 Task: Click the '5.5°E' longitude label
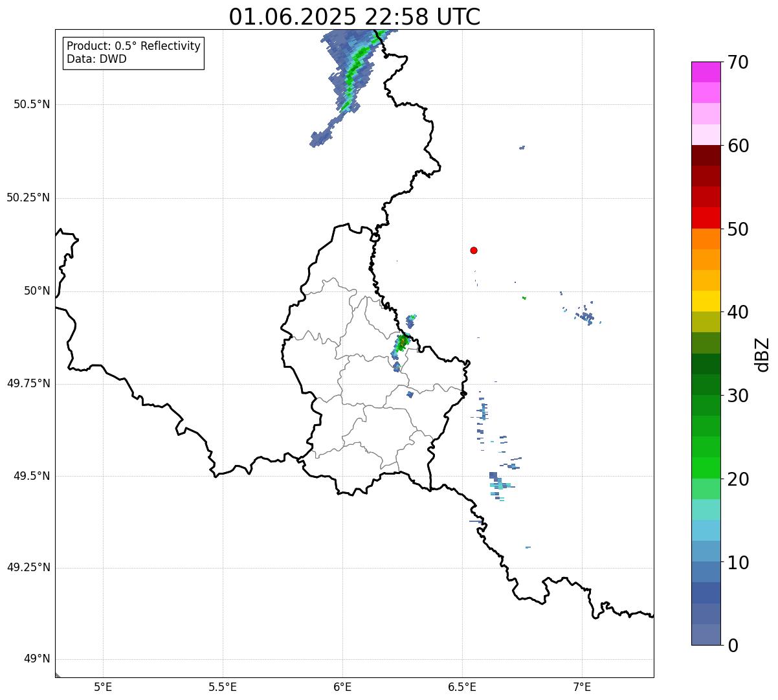tap(223, 687)
